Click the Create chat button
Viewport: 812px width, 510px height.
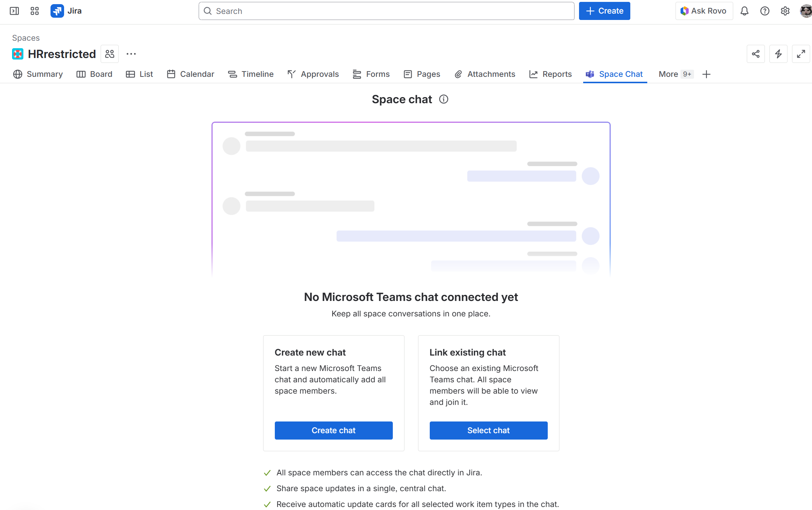coord(333,430)
